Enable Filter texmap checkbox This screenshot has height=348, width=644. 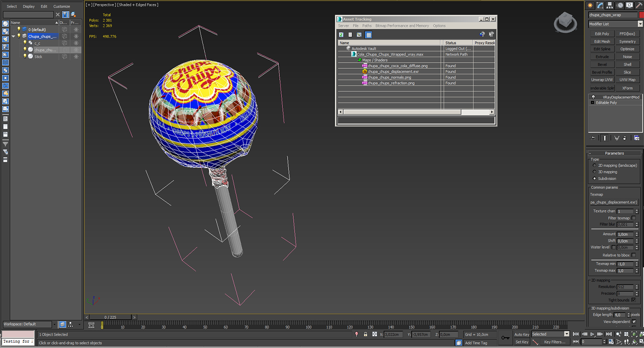(x=634, y=218)
